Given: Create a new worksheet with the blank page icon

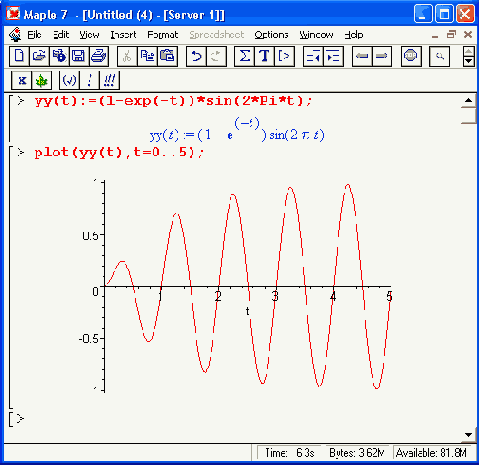Looking at the screenshot, I should pos(19,56).
